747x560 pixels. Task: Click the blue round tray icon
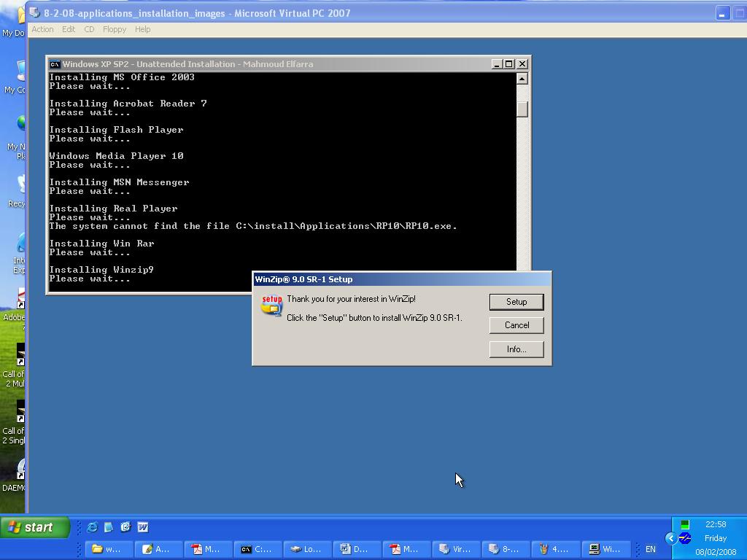tap(685, 538)
